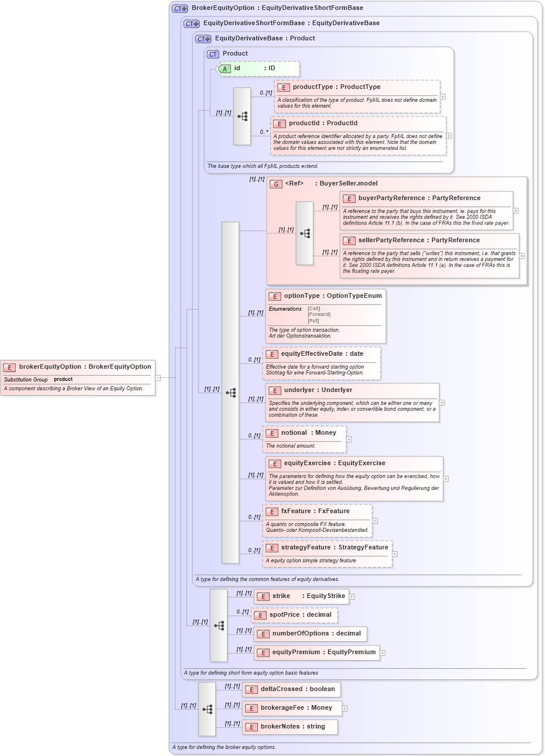Click the EquityDerivativeShortFormBase CT icon
The image size is (545, 756).
click(192, 23)
